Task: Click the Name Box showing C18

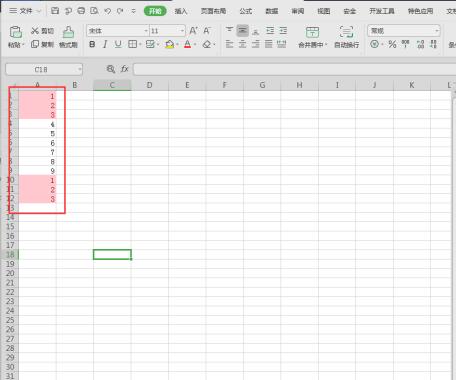Action: [44, 69]
